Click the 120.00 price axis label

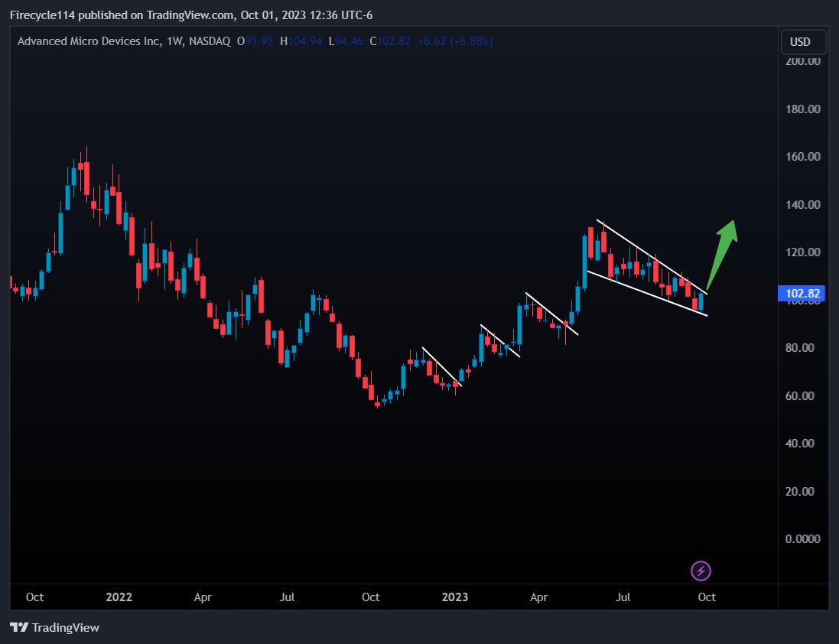[x=802, y=252]
